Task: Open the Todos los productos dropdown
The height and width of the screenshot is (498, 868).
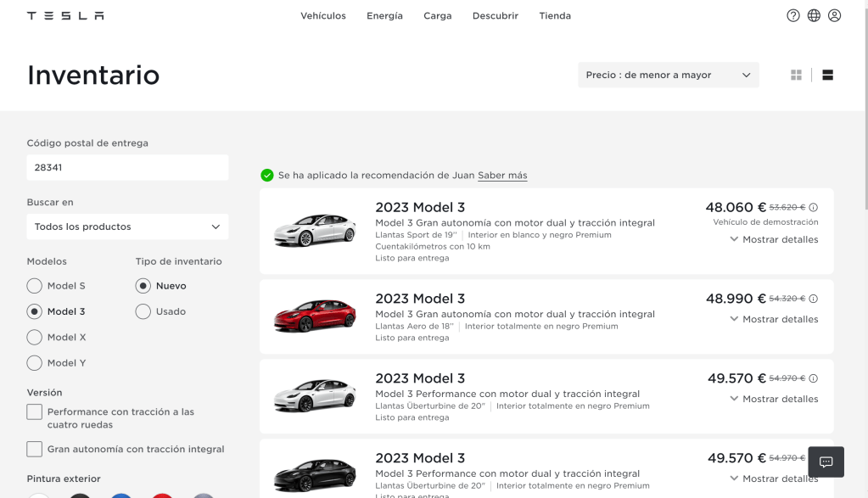Action: [127, 227]
